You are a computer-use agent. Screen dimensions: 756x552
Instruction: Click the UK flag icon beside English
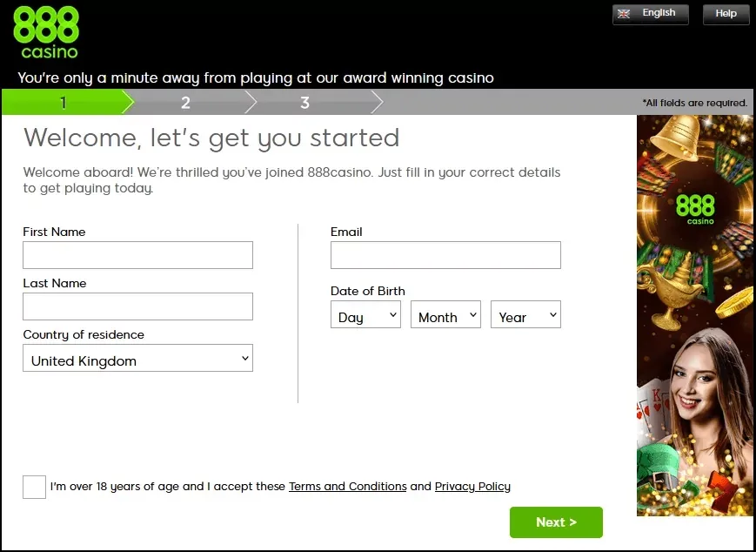(x=624, y=14)
